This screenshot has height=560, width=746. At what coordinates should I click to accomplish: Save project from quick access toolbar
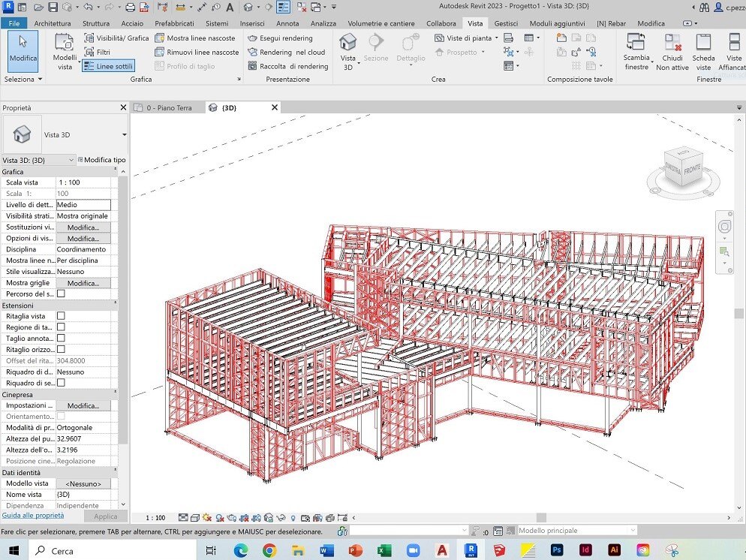(x=53, y=8)
